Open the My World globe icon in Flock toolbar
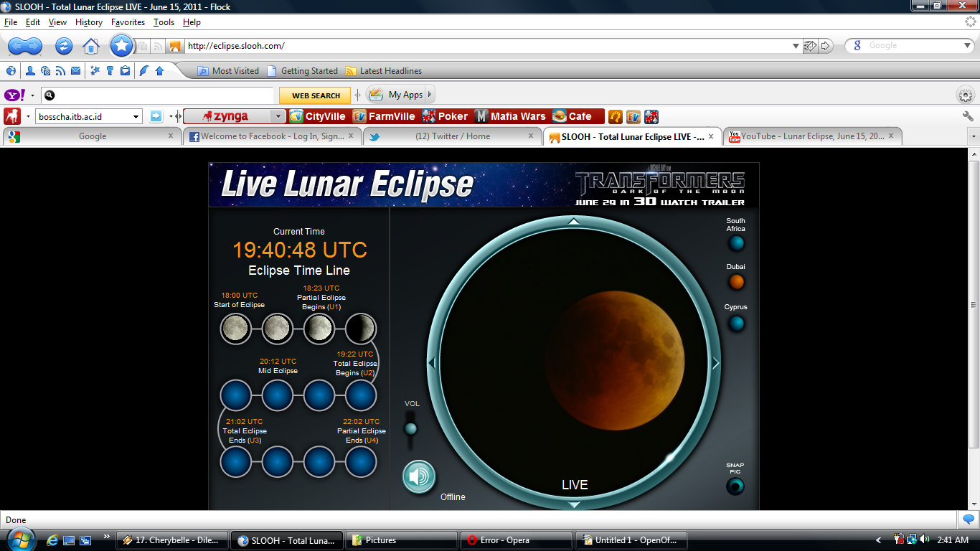Viewport: 980px width, 551px height. (x=11, y=71)
